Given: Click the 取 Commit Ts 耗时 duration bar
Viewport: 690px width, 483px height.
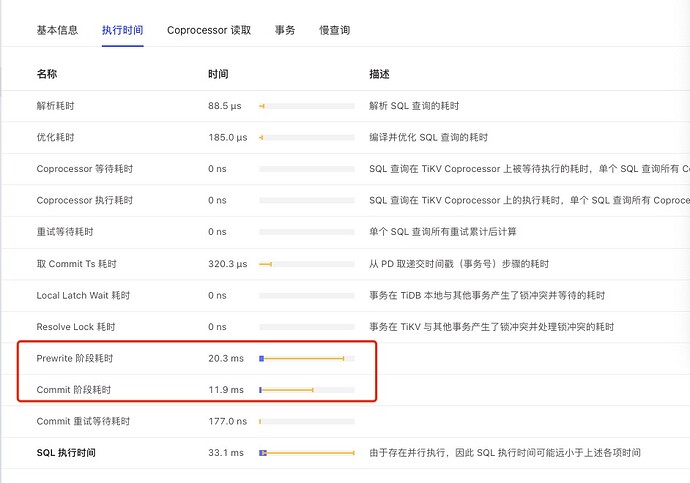Looking at the screenshot, I should [x=306, y=264].
